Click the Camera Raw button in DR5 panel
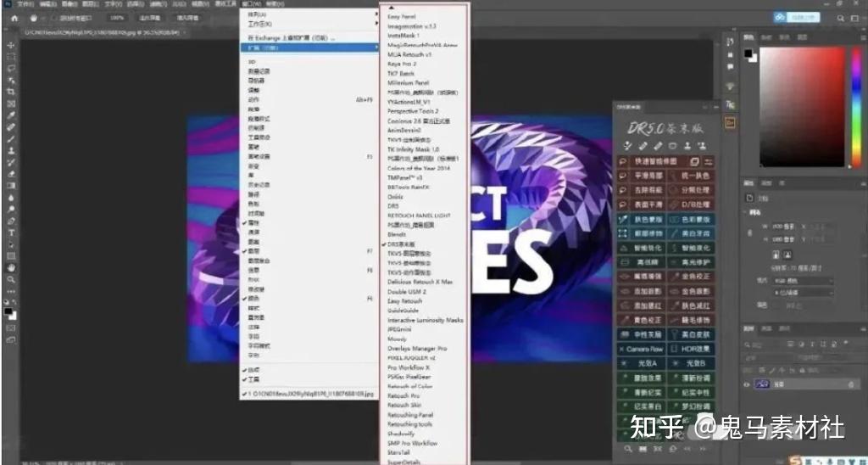Viewport: 868px width, 465px height. [x=641, y=350]
